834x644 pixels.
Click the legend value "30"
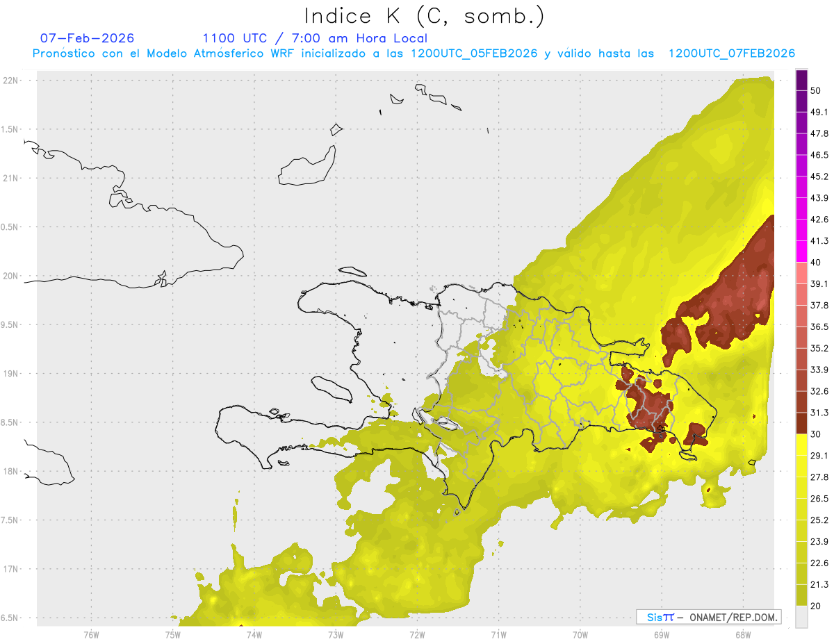[815, 434]
